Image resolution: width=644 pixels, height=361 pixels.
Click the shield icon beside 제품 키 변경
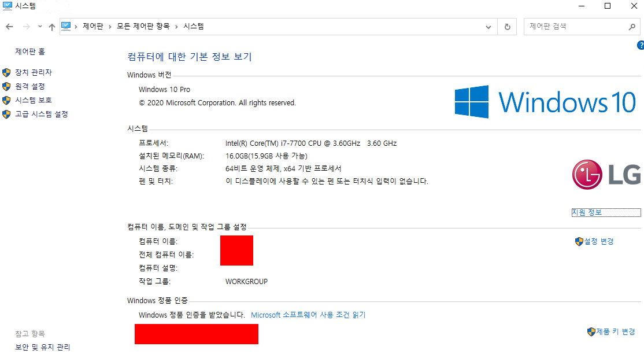point(591,332)
